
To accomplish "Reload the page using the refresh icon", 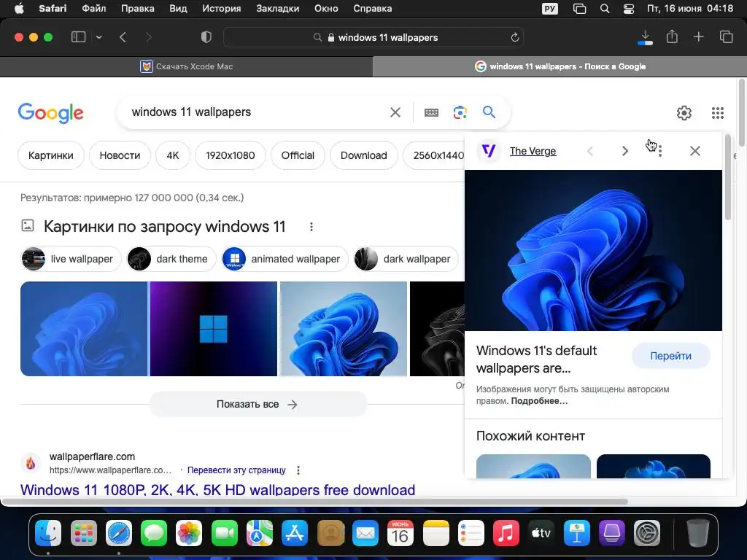I will coord(514,37).
